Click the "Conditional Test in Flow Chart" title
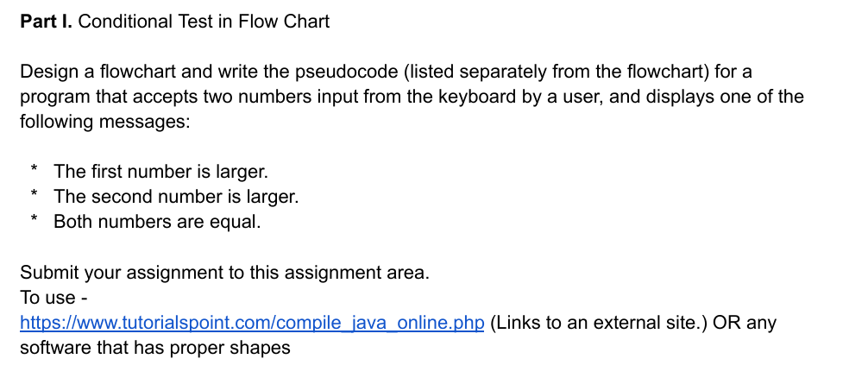This screenshot has height=384, width=868. 204,22
